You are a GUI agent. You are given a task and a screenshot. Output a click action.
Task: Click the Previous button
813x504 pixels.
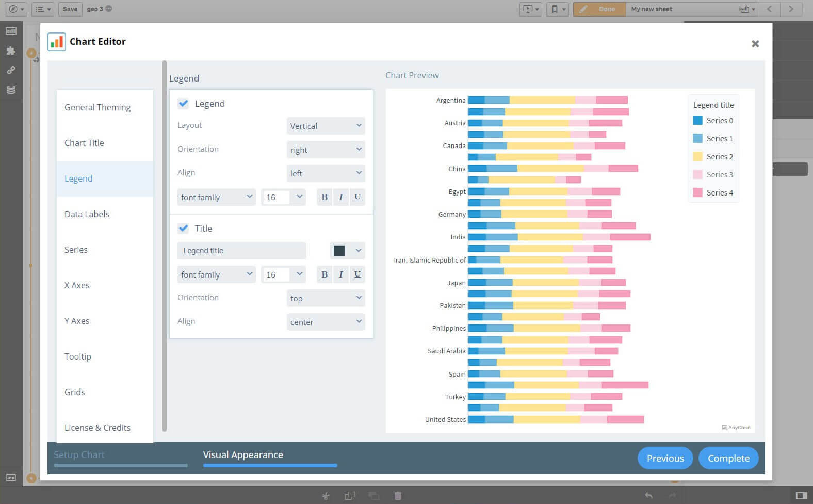click(665, 458)
